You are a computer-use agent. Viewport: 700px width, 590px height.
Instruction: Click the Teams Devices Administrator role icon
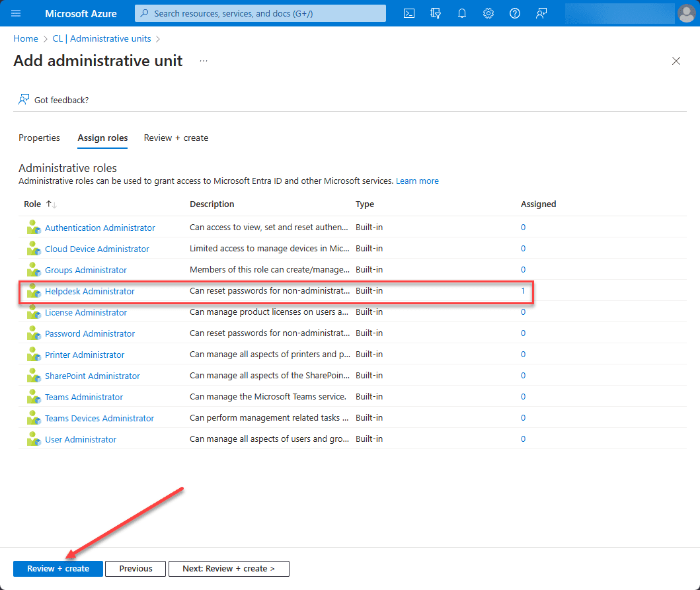tap(34, 418)
